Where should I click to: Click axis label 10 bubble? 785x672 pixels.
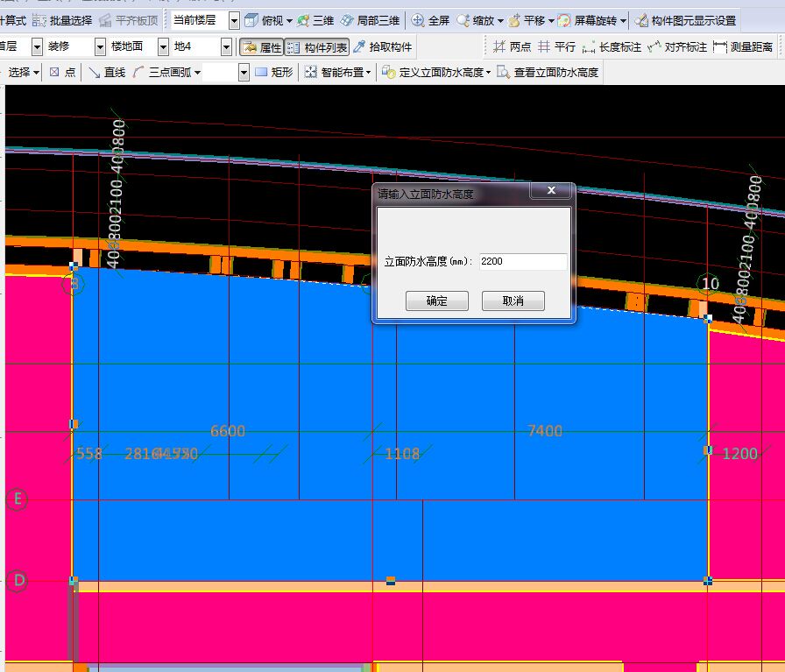[x=710, y=284]
